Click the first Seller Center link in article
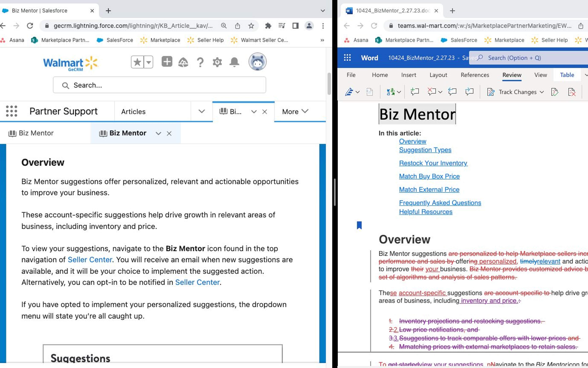 pos(90,260)
